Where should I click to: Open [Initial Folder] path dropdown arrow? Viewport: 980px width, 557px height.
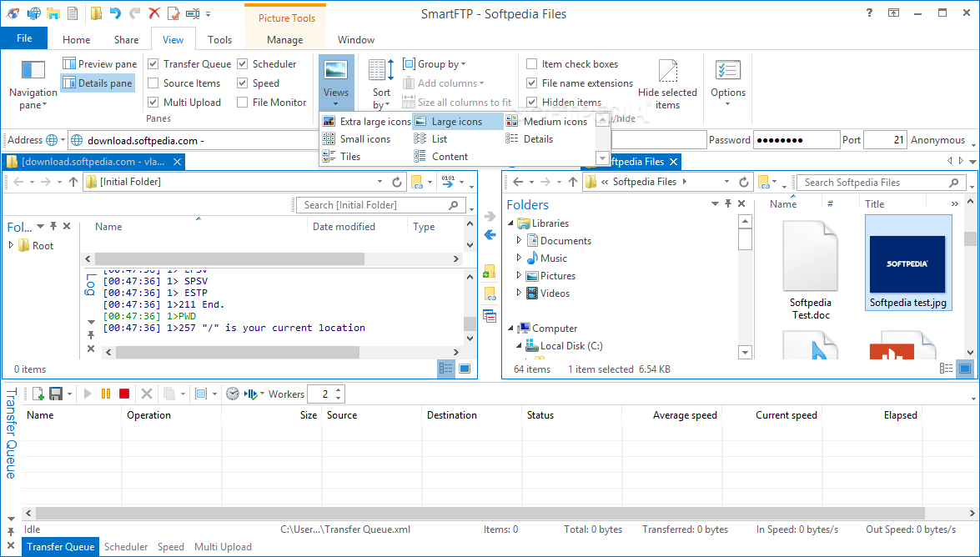379,182
